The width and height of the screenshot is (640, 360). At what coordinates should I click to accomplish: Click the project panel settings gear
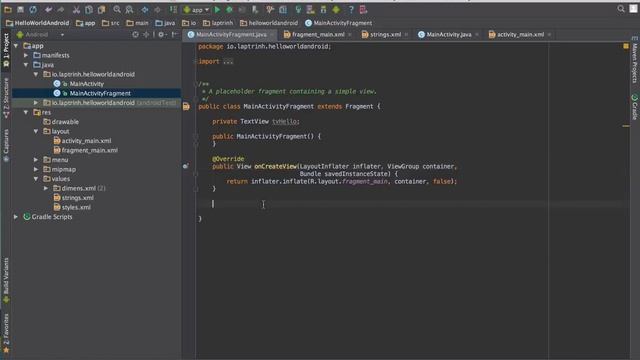click(x=162, y=35)
